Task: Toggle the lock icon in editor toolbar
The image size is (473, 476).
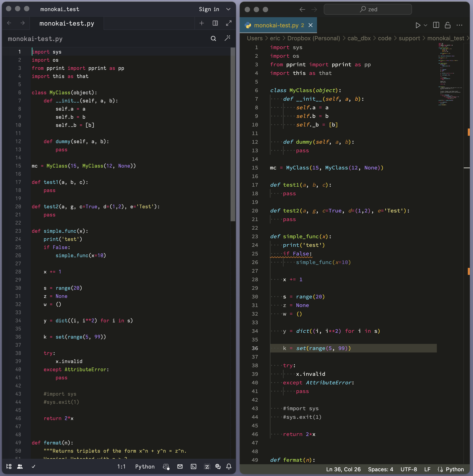Action: coord(448,25)
